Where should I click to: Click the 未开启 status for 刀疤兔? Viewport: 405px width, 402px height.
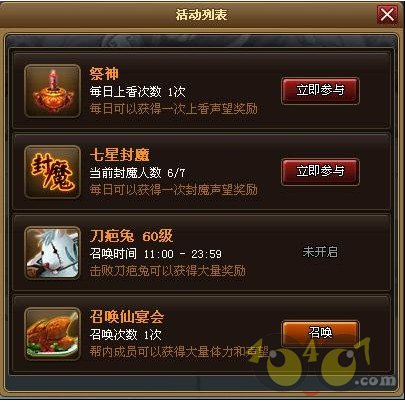pos(320,252)
